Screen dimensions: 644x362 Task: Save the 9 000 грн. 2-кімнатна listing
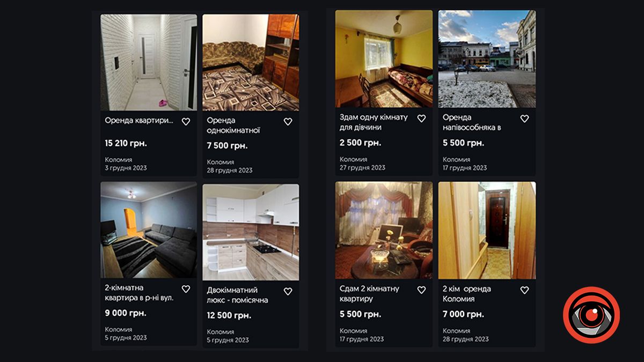186,289
